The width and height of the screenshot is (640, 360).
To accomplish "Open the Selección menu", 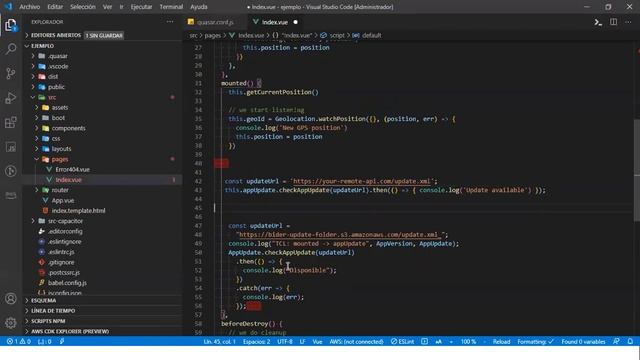I will [82, 7].
